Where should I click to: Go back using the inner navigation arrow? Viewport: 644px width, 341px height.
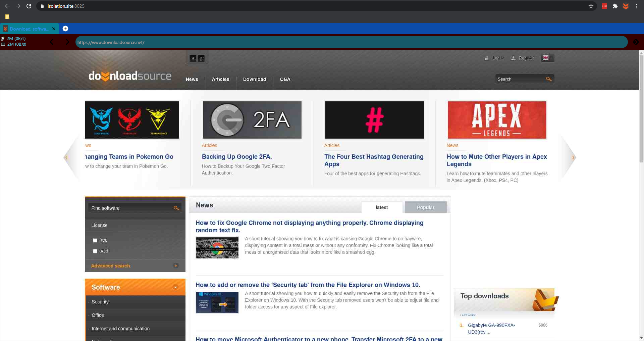coord(51,42)
